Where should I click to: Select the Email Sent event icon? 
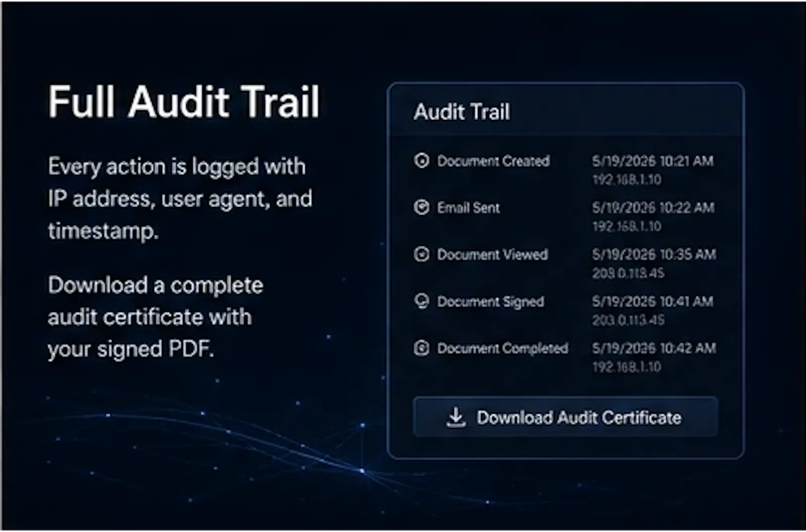(x=422, y=207)
